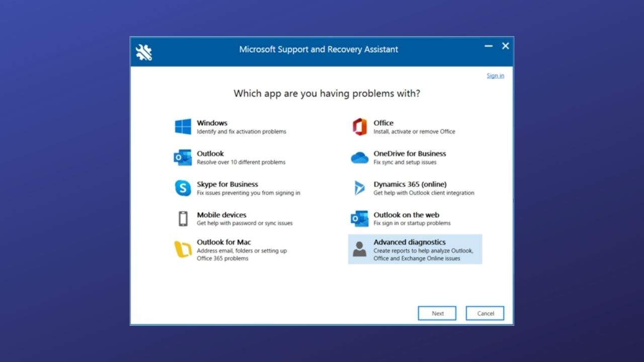Click 'Identify and fix activation problems' text

[242, 132]
